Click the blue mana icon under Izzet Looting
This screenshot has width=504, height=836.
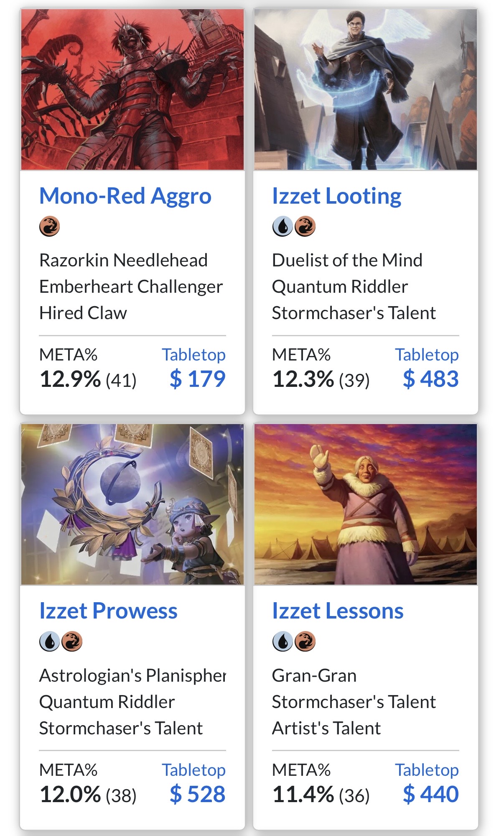[283, 227]
